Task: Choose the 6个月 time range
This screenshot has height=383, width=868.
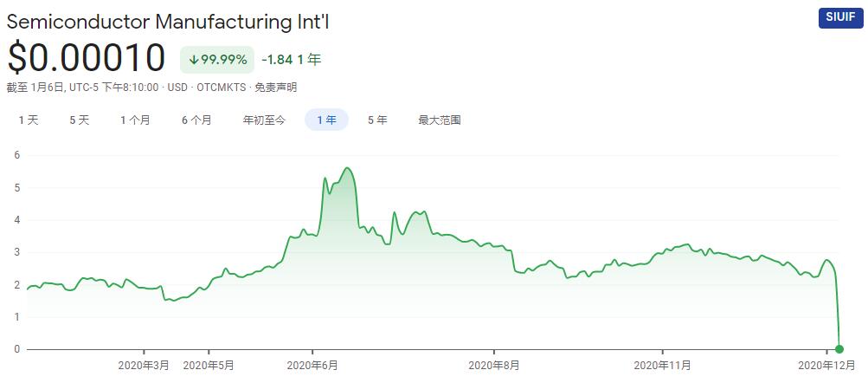Action: pyautogui.click(x=196, y=120)
